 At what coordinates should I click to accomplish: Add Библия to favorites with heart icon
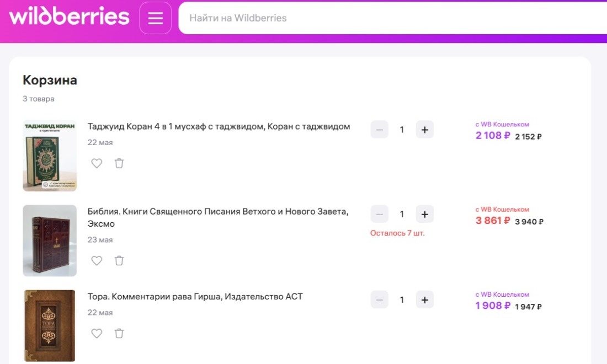(97, 261)
